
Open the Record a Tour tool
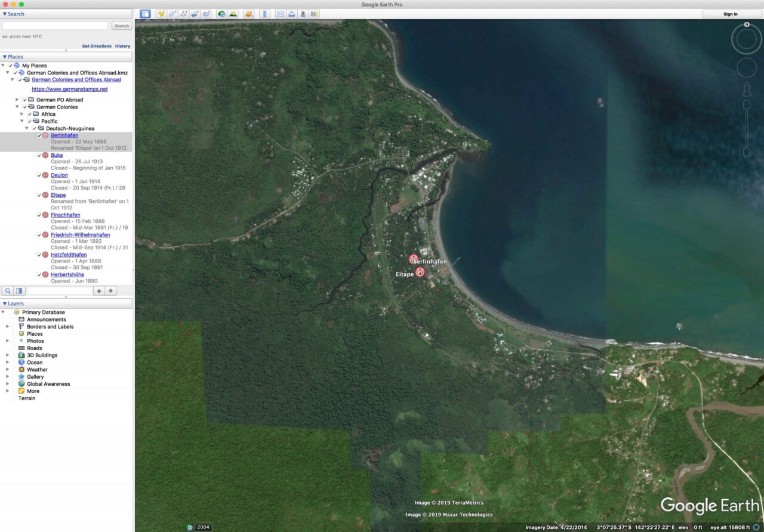pos(206,14)
